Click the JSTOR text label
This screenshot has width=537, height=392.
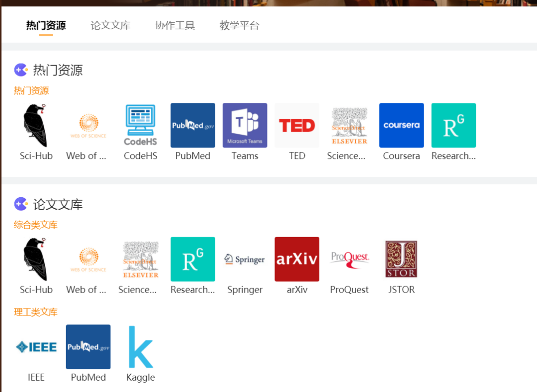click(x=401, y=290)
